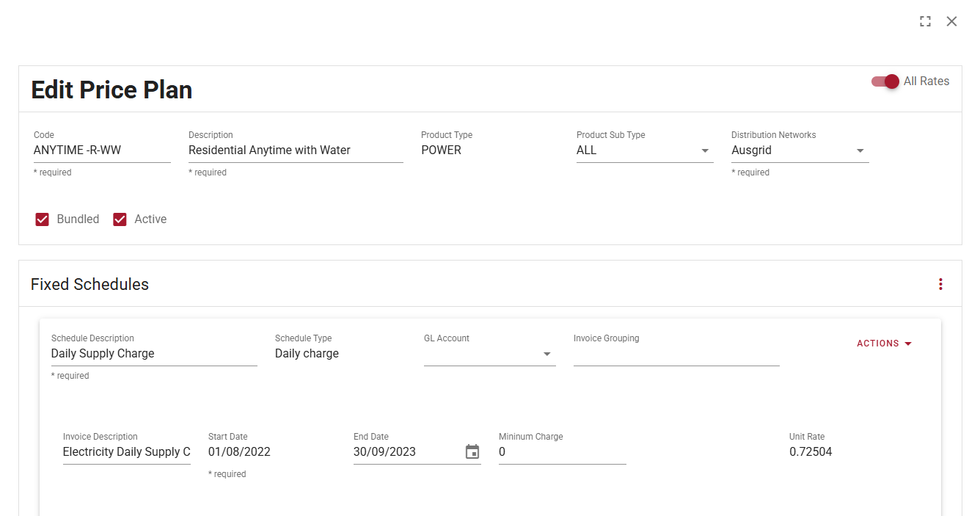Uncheck the Bundled checkbox
Screen dimensions: 980x516
click(x=43, y=219)
